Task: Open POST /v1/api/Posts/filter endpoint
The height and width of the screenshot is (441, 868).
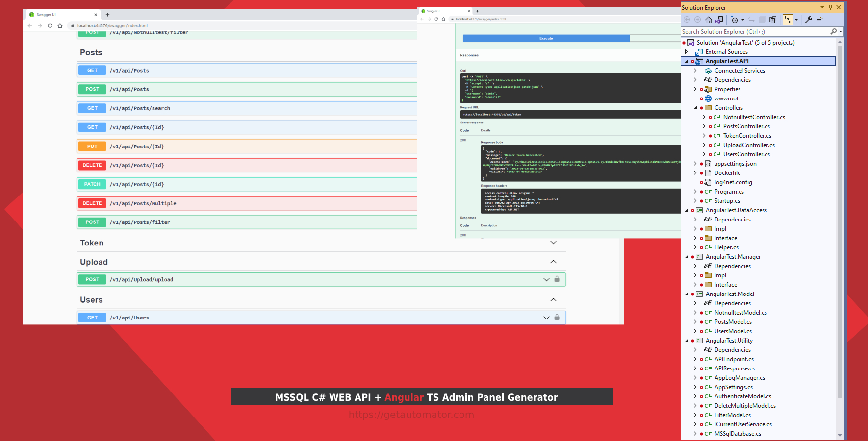Action: (x=247, y=222)
